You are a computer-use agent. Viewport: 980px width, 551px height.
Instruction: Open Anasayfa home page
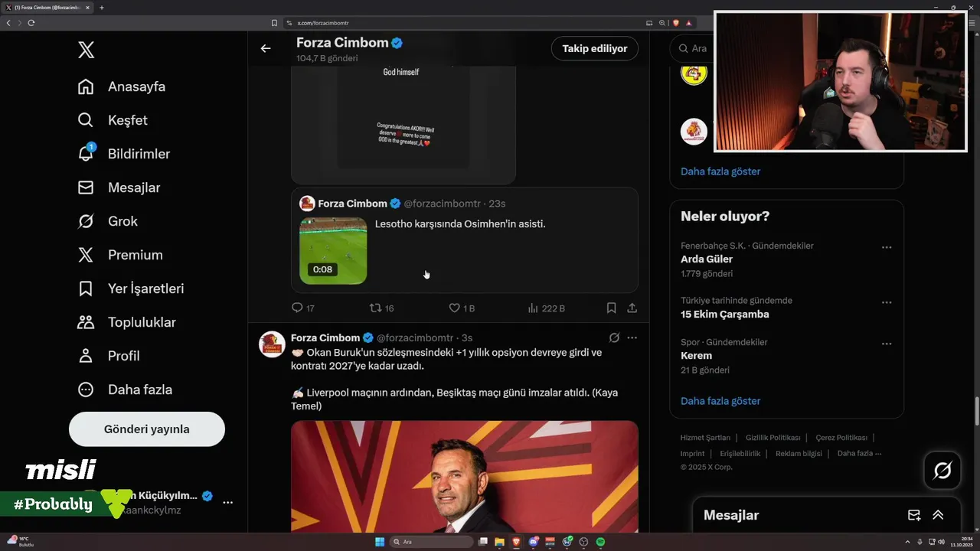[122, 86]
